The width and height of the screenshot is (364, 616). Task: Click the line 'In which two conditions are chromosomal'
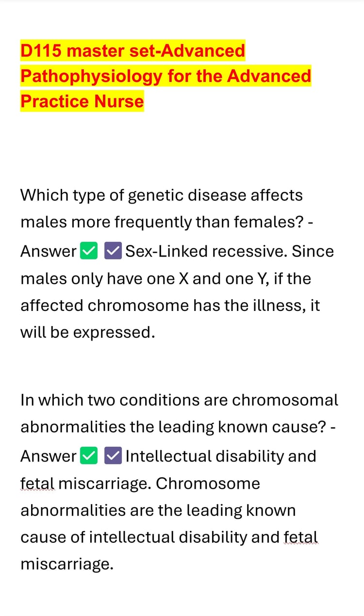(x=179, y=400)
